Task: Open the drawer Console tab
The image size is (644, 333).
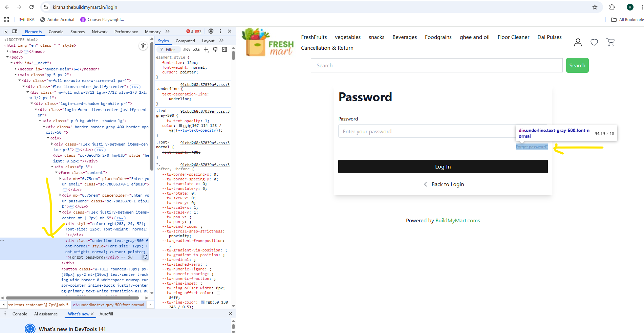Action: (20, 314)
